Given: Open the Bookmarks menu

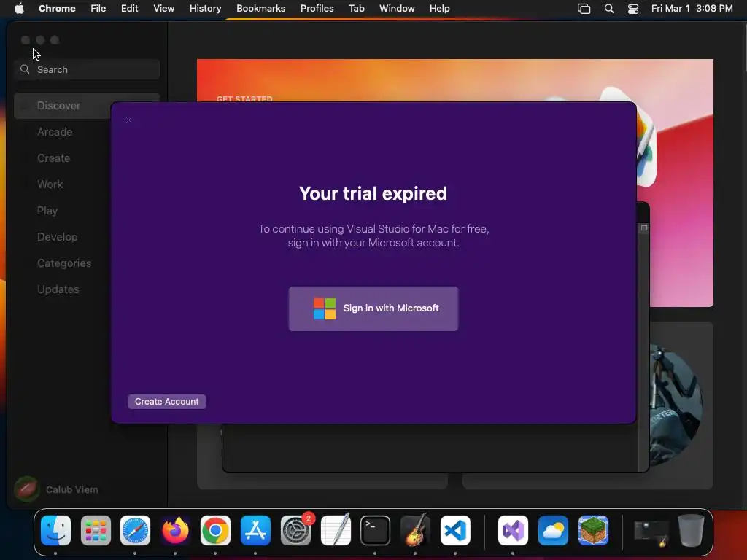Looking at the screenshot, I should pos(260,9).
